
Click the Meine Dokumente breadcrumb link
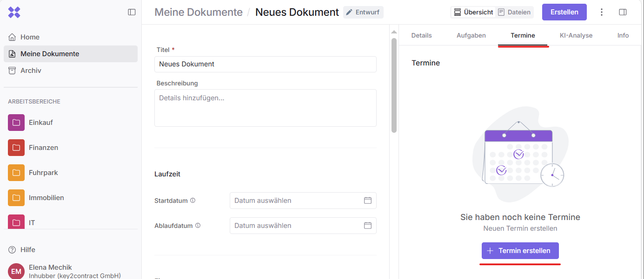[199, 12]
